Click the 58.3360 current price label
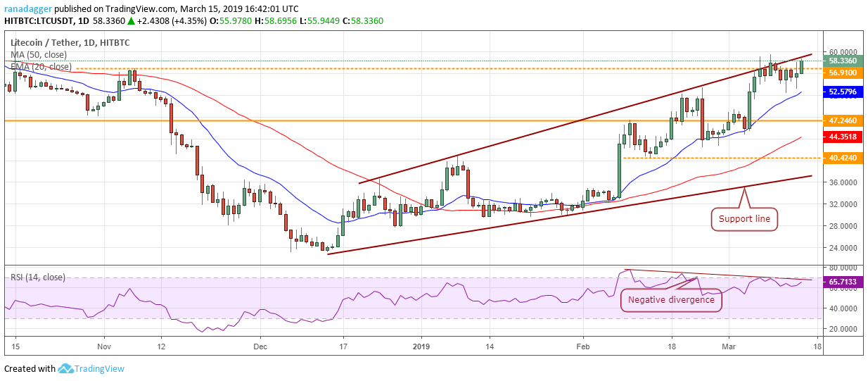Viewport: 868px width, 381px height. [x=843, y=61]
